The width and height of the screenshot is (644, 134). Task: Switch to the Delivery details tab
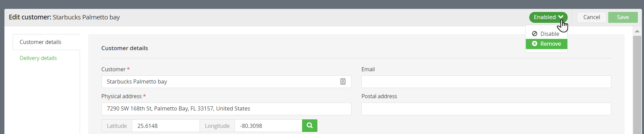[x=38, y=58]
